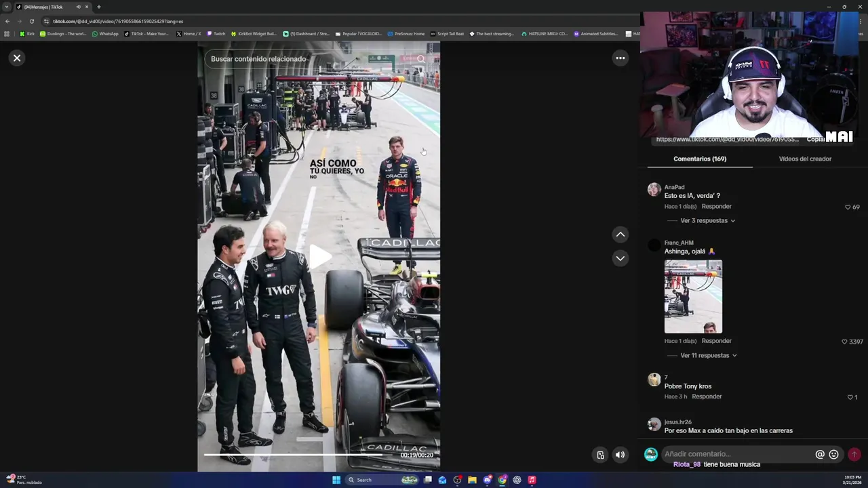
Task: Open the image attached to Franc_AHM's comment
Action: (x=693, y=296)
